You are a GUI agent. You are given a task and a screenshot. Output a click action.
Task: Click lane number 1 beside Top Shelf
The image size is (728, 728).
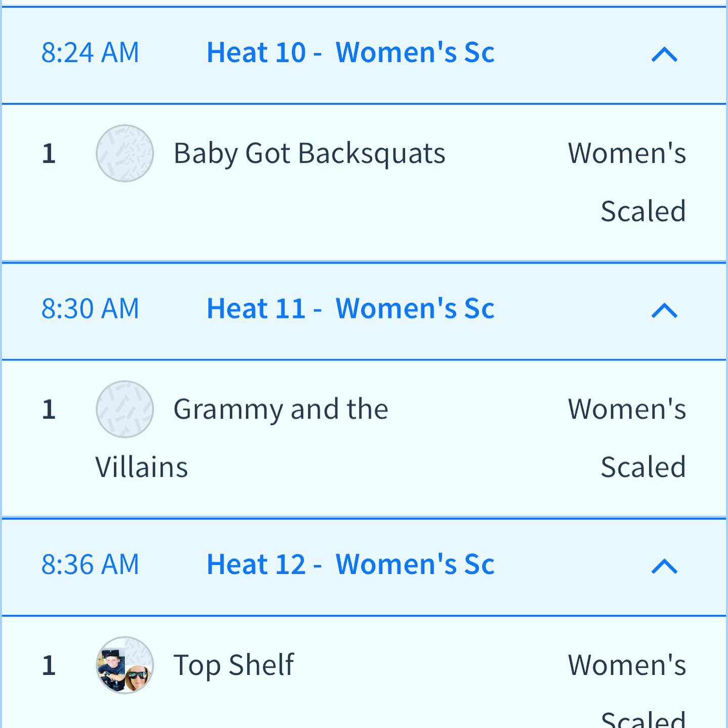click(x=49, y=665)
